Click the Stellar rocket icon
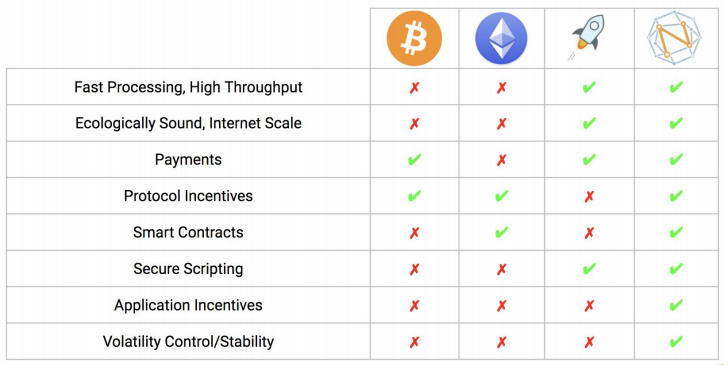Screen dimensions: 728x369 tap(587, 37)
